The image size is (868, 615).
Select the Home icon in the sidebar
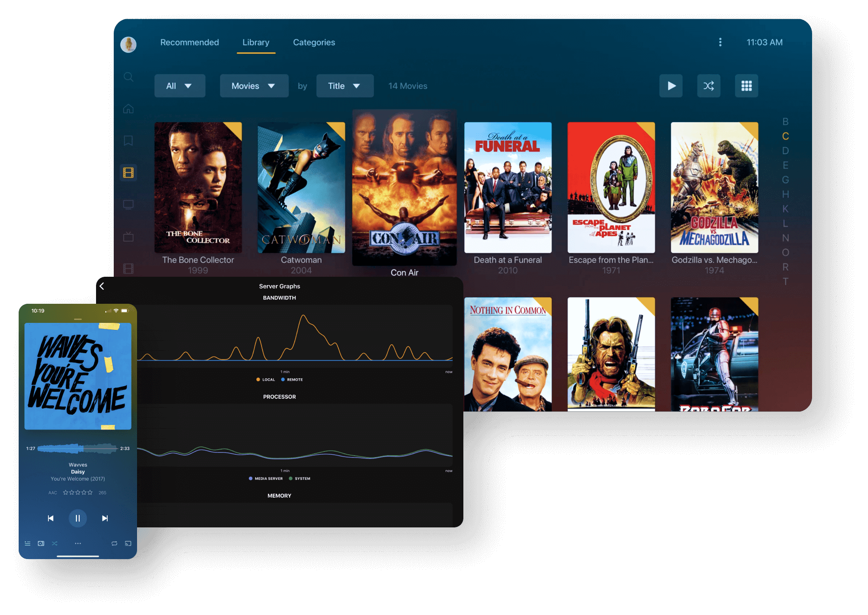129,109
